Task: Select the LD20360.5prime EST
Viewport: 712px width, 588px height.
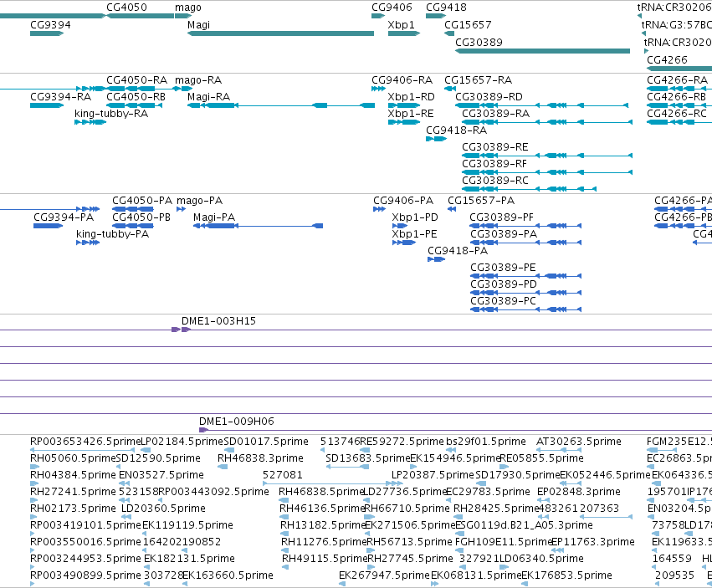Action: 126,517
